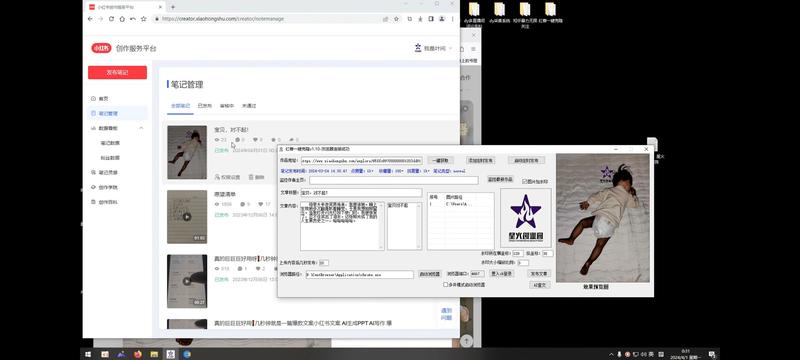Enable the 多开模式启动浏览器 checkbox

(x=445, y=285)
